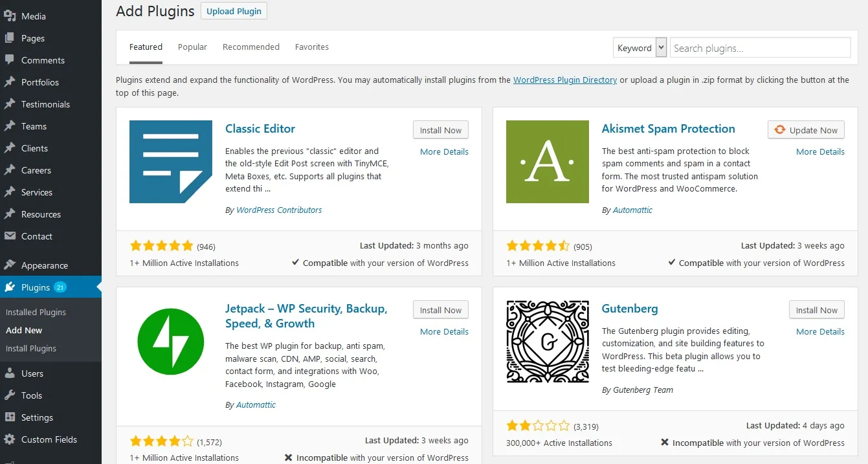Image resolution: width=868 pixels, height=464 pixels.
Task: Open the Favorites tab
Action: [311, 47]
